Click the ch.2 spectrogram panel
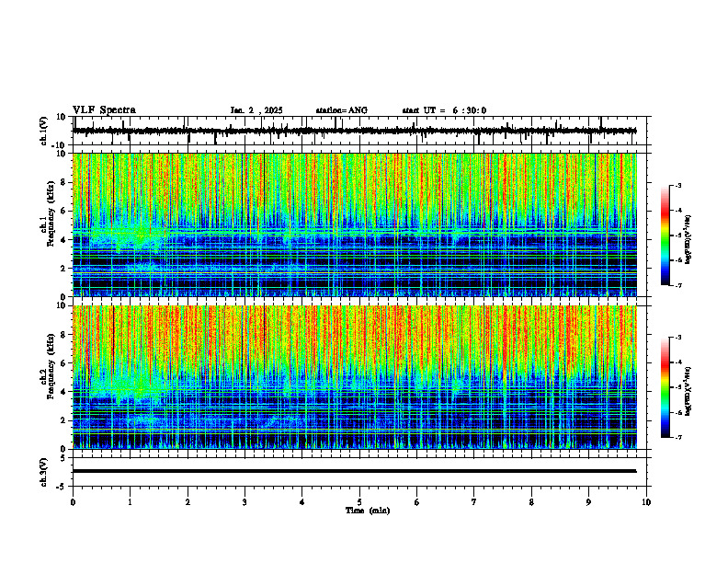The width and height of the screenshot is (728, 563). click(355, 377)
